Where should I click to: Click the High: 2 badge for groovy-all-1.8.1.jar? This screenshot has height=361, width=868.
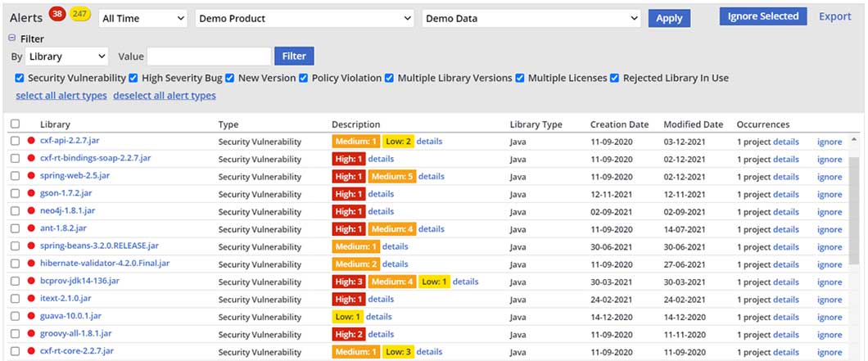click(349, 334)
